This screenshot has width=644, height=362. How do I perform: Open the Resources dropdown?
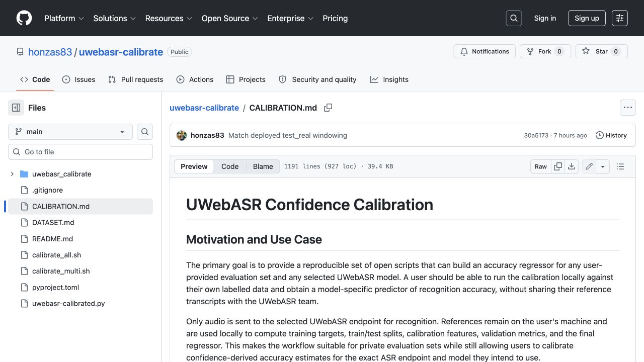tap(169, 18)
